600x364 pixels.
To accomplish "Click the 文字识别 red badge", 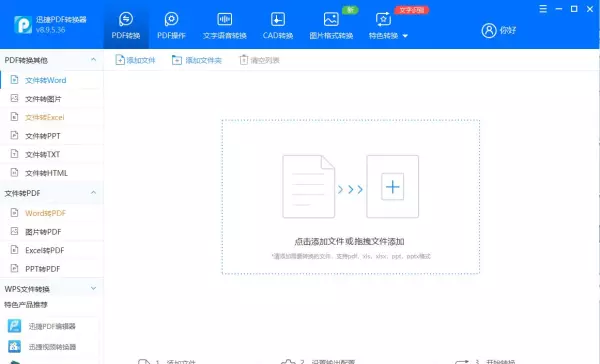I will click(412, 10).
